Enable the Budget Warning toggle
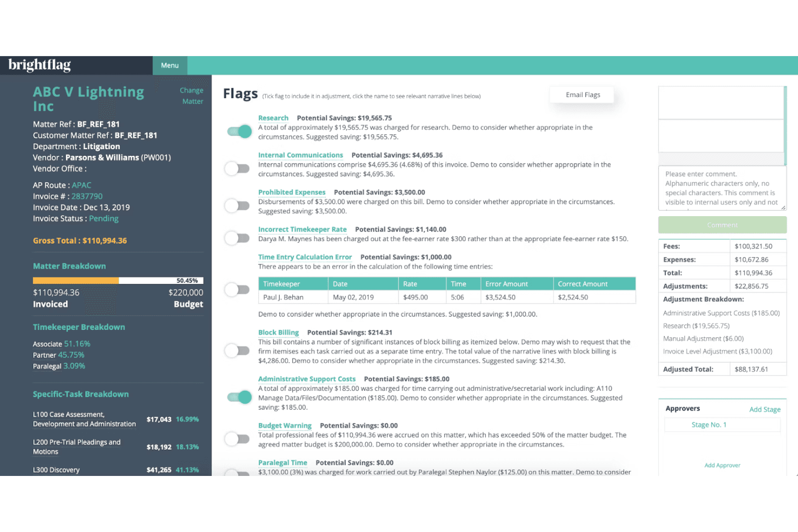This screenshot has width=798, height=532. (x=237, y=439)
